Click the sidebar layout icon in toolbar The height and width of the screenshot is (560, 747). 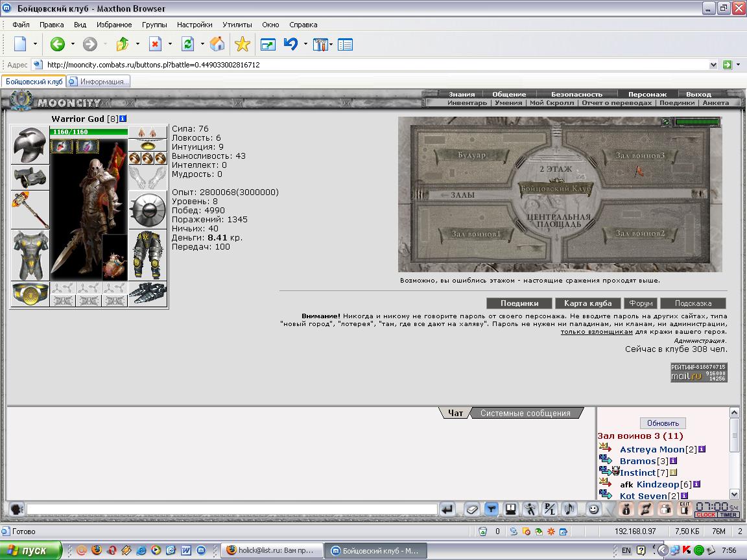(x=345, y=45)
